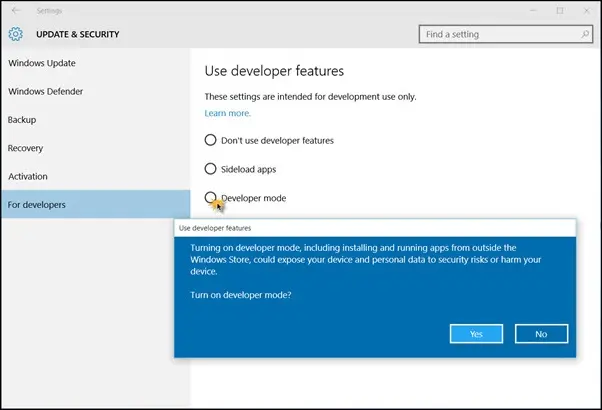Click the dialog title 'Use developer features'
Viewport: 602px width, 410px height.
(215, 228)
